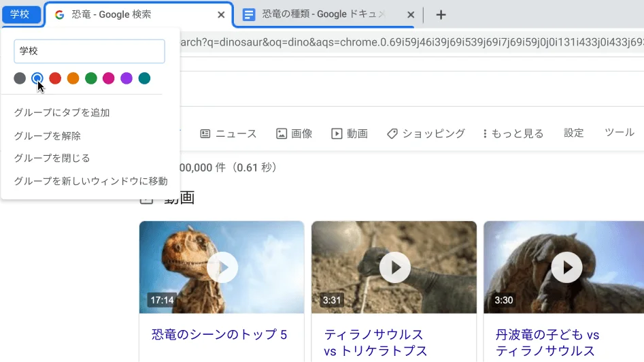Set group color to green
This screenshot has height=362, width=644.
tap(91, 78)
